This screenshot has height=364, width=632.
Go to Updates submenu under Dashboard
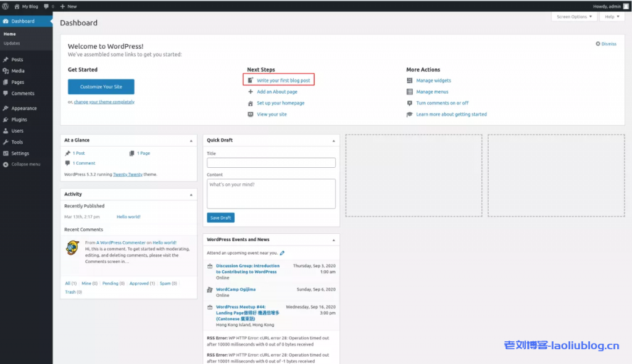coord(12,43)
